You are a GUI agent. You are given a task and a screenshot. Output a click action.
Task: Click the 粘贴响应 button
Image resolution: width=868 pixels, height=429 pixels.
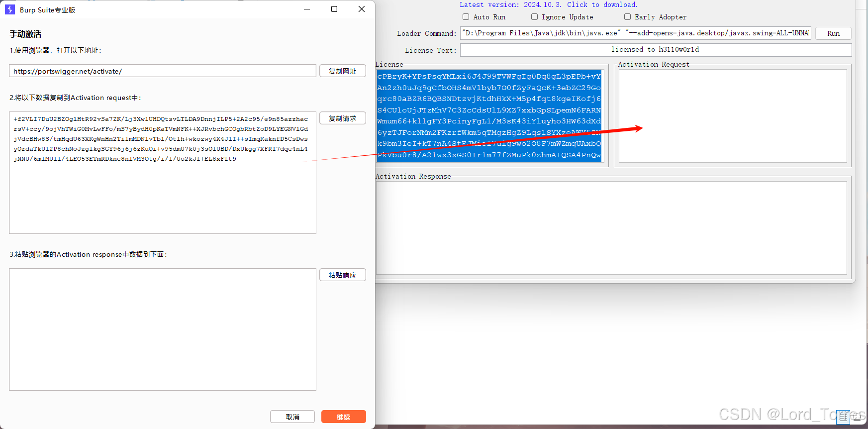tap(343, 275)
